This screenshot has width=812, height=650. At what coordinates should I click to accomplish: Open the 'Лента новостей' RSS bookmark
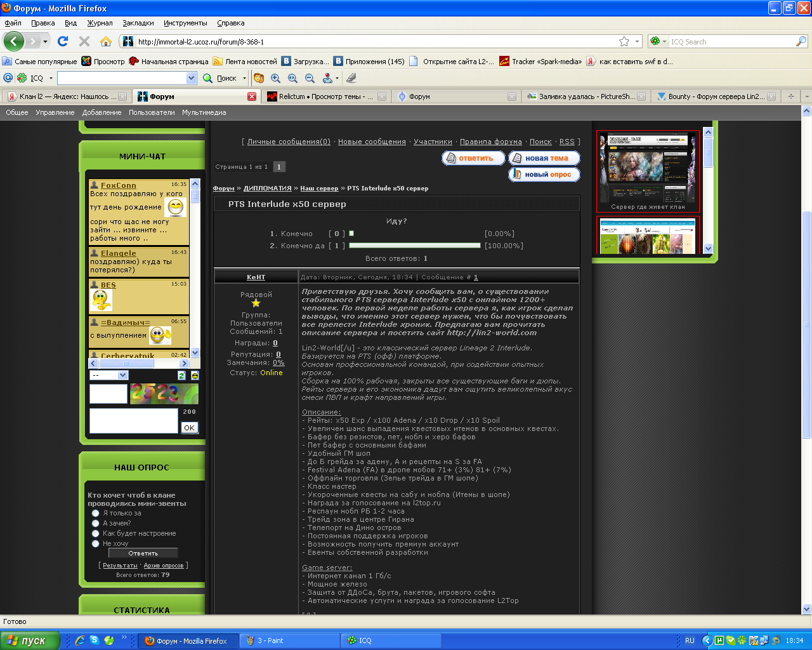245,62
